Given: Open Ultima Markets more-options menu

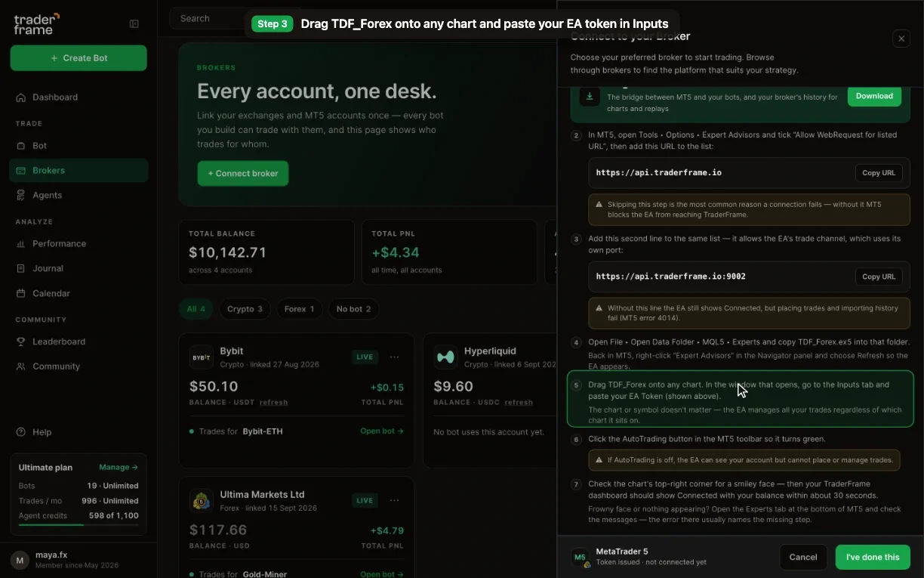Looking at the screenshot, I should (x=394, y=500).
